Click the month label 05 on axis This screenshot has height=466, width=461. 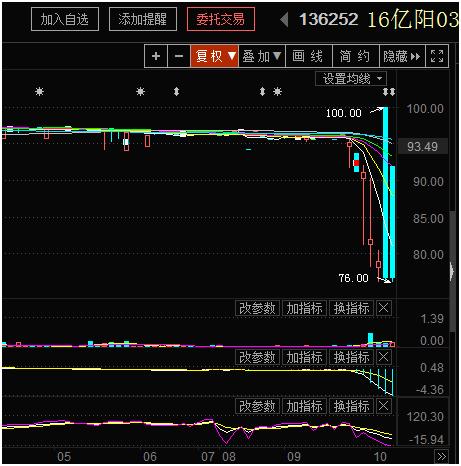tap(64, 456)
